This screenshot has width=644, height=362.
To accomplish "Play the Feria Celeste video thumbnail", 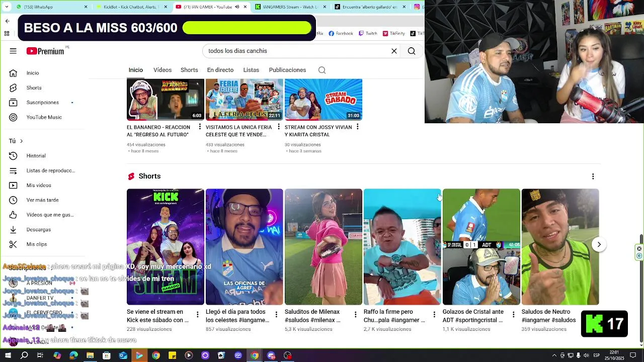I will click(x=245, y=100).
